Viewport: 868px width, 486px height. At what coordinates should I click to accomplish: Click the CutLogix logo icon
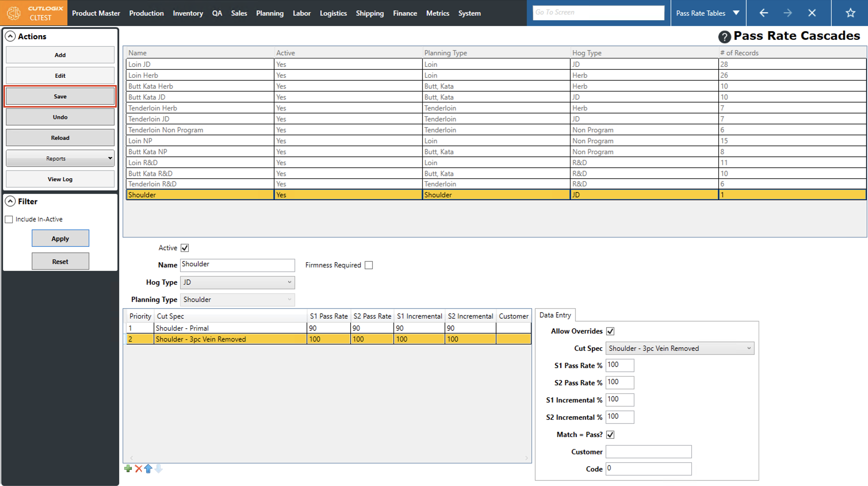pyautogui.click(x=14, y=13)
